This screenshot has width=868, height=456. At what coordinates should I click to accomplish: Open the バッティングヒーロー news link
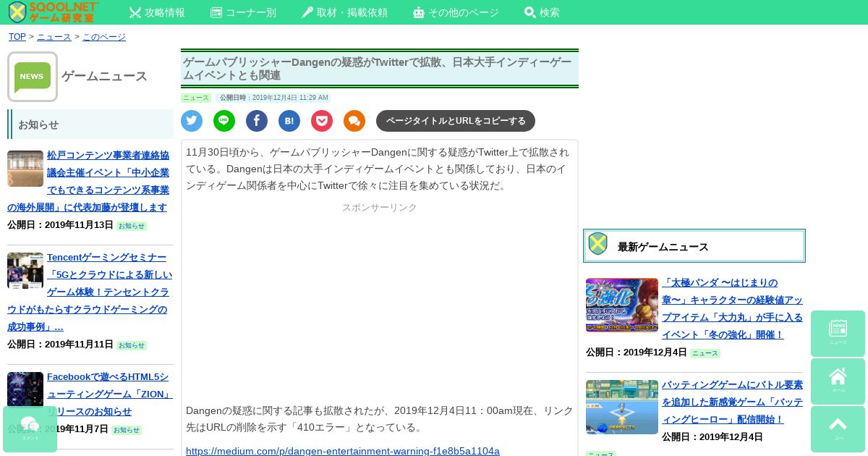pyautogui.click(x=732, y=402)
